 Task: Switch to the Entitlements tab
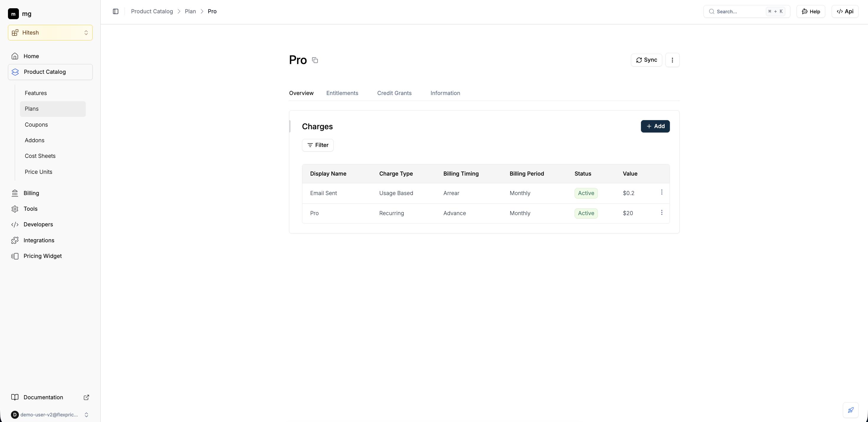point(342,93)
